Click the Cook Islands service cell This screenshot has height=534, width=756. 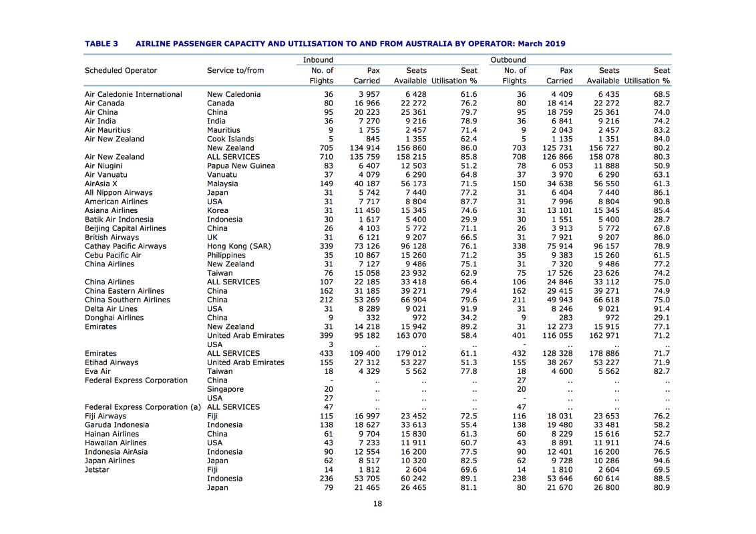point(230,139)
